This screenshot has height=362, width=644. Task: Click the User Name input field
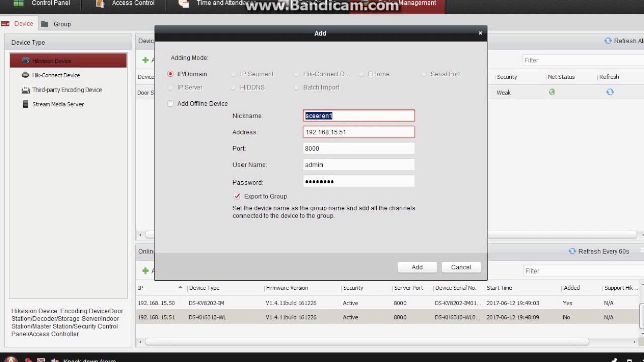tap(359, 165)
